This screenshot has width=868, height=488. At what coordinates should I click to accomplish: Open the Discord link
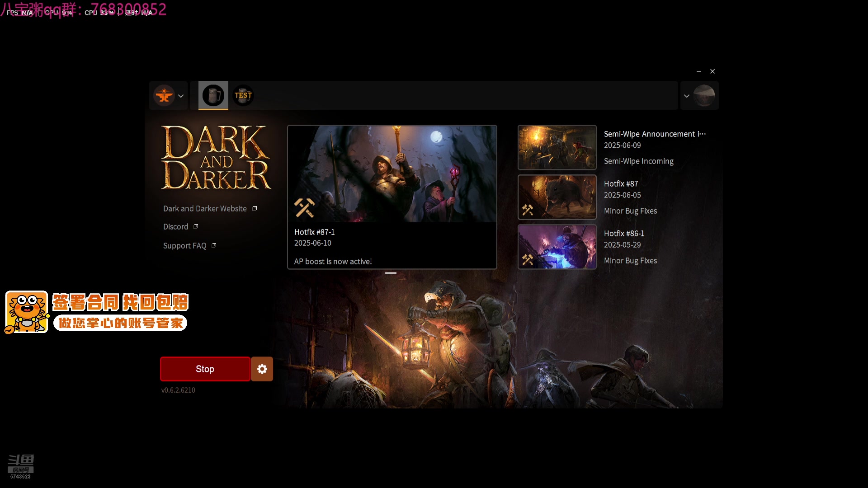click(175, 227)
